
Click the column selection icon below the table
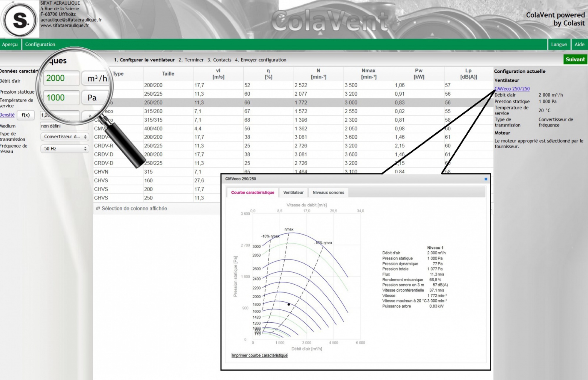[98, 208]
